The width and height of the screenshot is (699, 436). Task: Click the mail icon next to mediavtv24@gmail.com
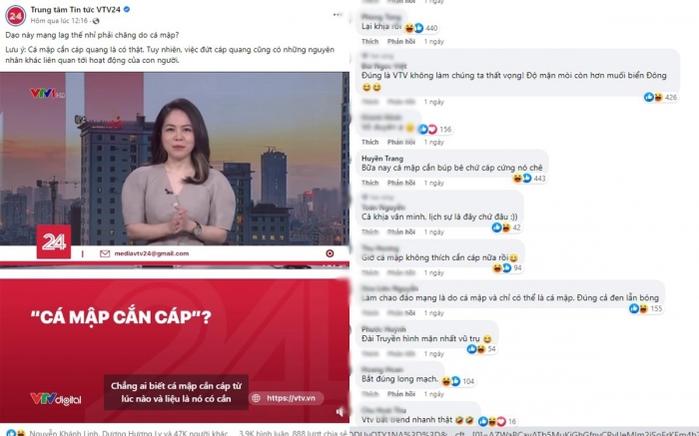tap(105, 253)
